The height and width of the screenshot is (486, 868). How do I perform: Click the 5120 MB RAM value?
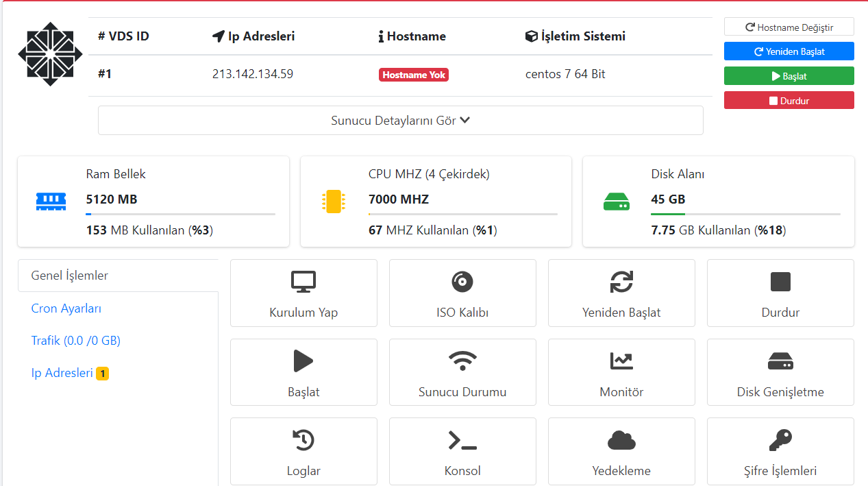(112, 199)
